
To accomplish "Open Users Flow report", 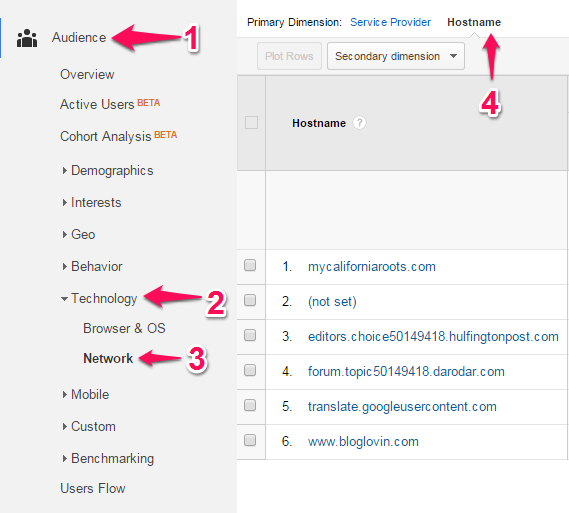I will click(x=93, y=488).
